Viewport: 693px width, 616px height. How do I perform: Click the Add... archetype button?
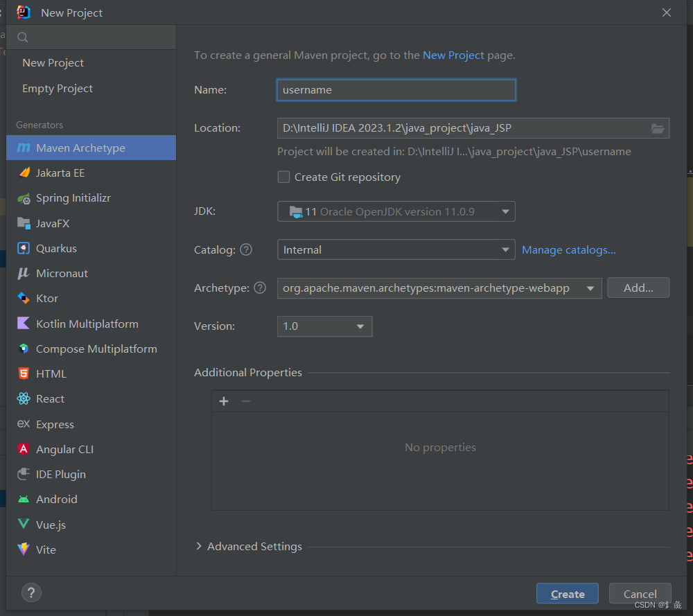click(x=638, y=288)
